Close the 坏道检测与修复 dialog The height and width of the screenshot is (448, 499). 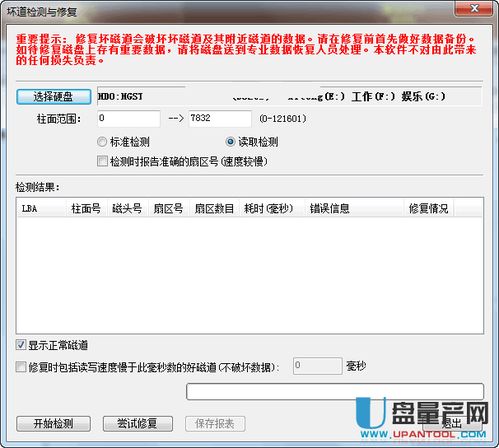(474, 9)
